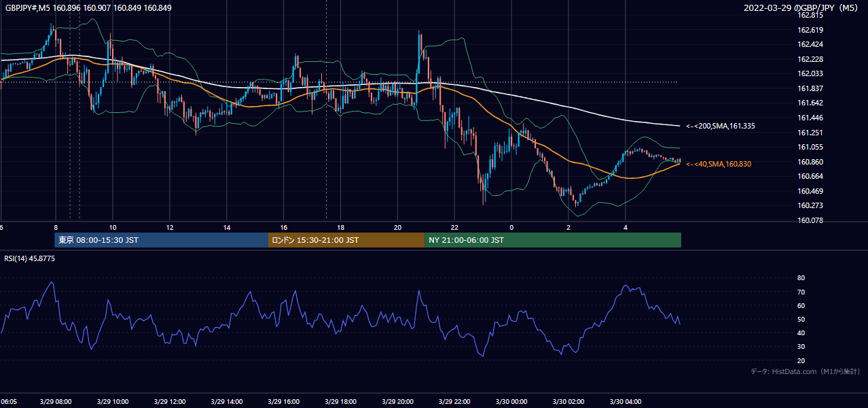Click RSI scale value 70
The width and height of the screenshot is (868, 408).
(x=801, y=292)
